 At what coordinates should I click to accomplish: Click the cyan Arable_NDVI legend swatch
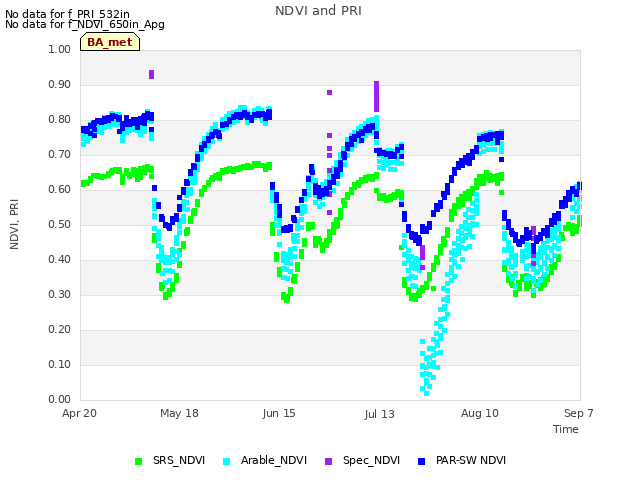click(x=227, y=462)
